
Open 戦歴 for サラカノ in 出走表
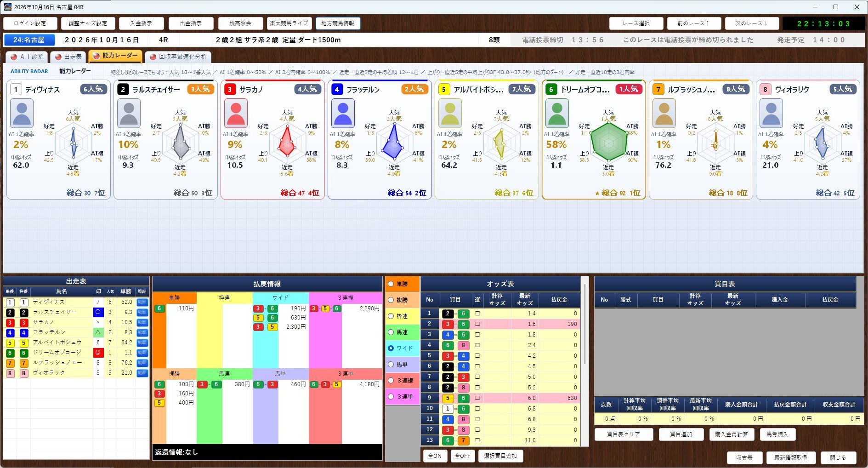(142, 322)
